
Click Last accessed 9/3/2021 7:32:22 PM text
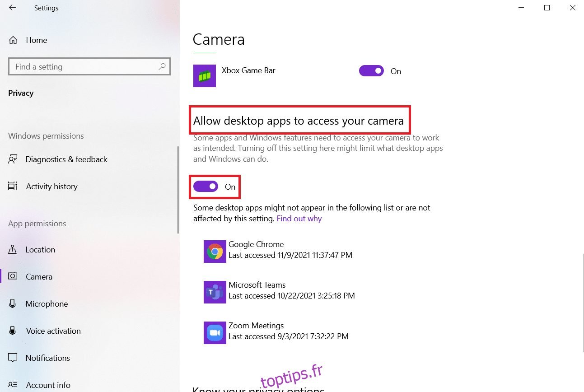coord(289,336)
